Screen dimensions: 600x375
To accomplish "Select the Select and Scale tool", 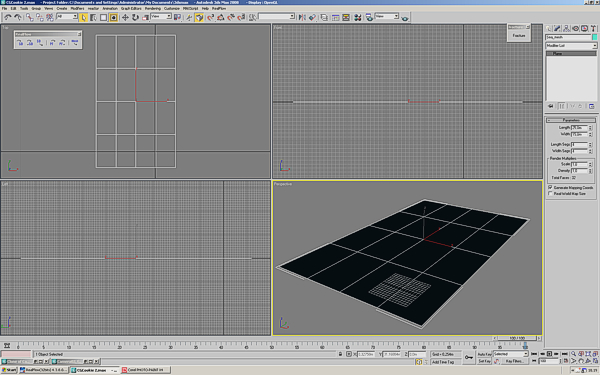I will click(145, 17).
